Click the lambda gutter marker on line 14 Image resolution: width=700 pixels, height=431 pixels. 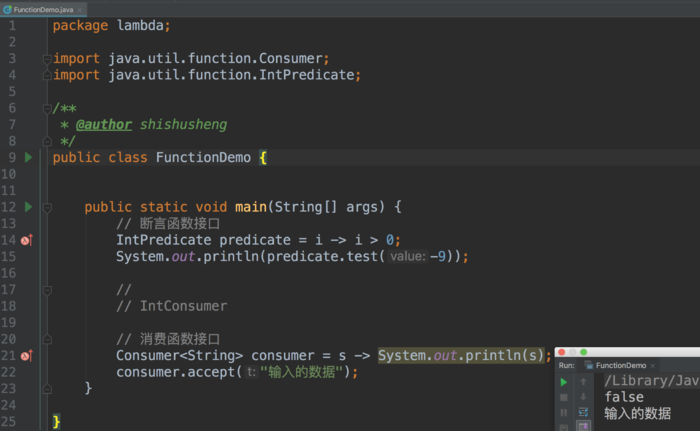(x=27, y=240)
